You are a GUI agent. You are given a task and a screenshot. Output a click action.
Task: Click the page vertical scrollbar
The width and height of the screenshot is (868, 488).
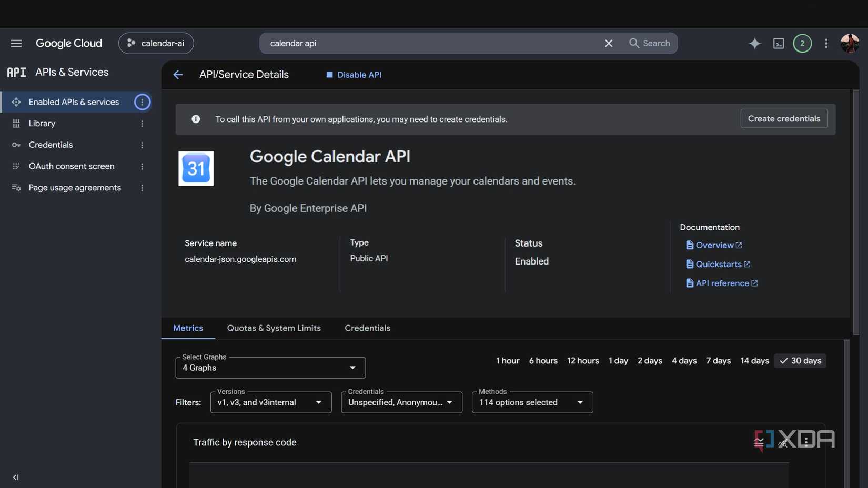pos(856,212)
